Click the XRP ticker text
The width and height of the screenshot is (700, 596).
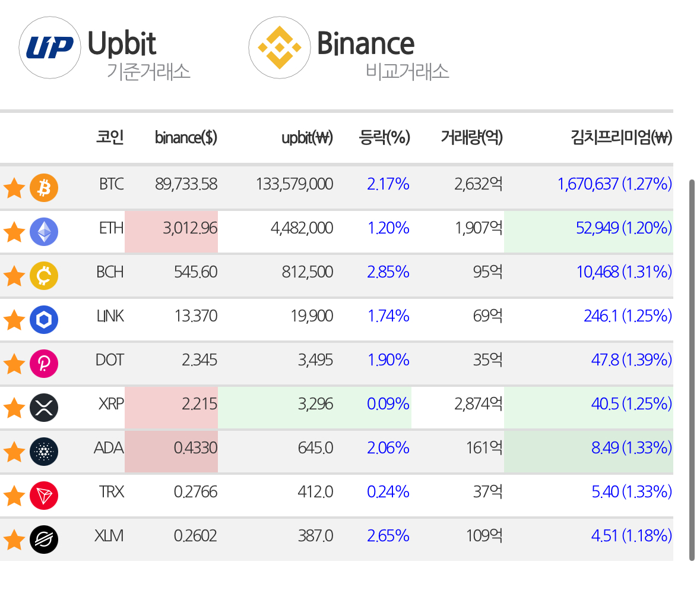pyautogui.click(x=112, y=404)
